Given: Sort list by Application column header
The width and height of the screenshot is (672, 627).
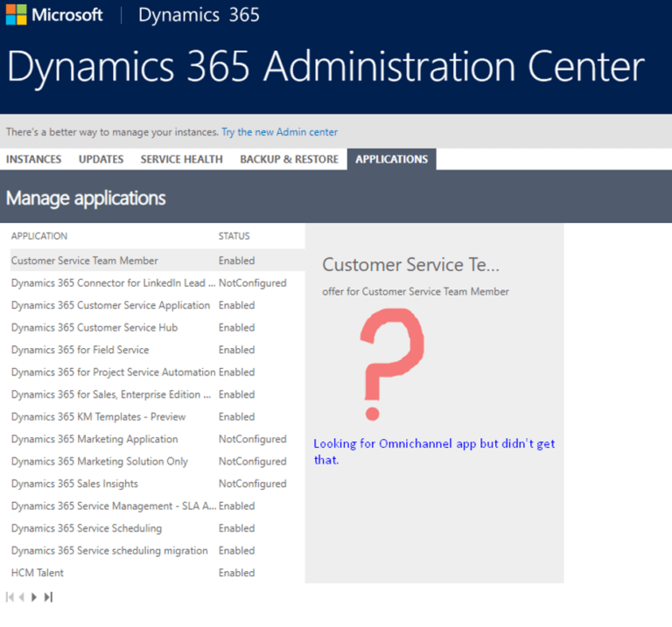Looking at the screenshot, I should pos(39,236).
